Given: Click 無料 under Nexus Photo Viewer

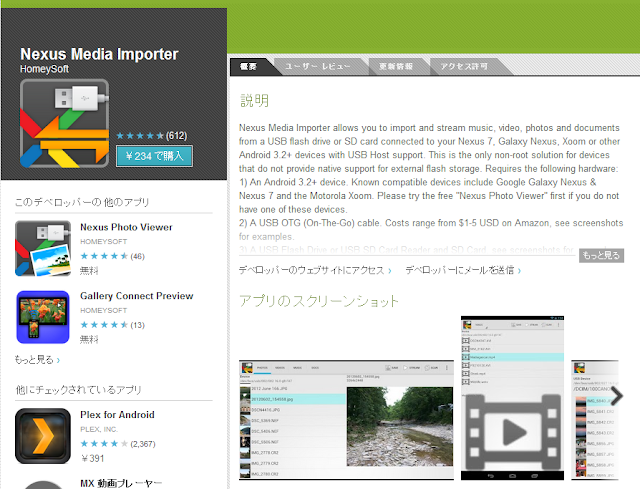Looking at the screenshot, I should coord(89,270).
